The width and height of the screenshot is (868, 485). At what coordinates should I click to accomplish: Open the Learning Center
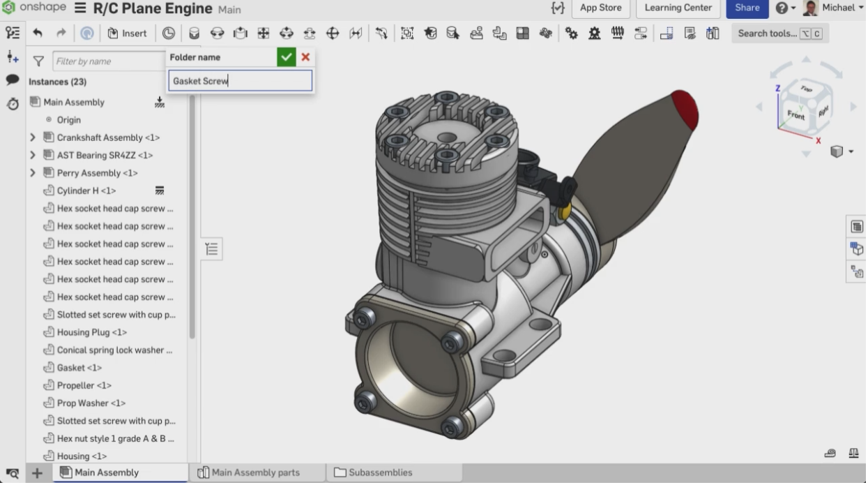click(678, 8)
